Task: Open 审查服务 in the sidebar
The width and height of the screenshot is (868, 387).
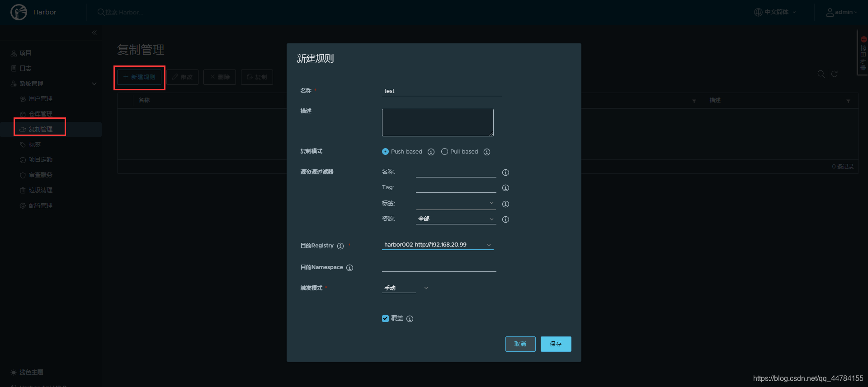Action: [x=41, y=175]
